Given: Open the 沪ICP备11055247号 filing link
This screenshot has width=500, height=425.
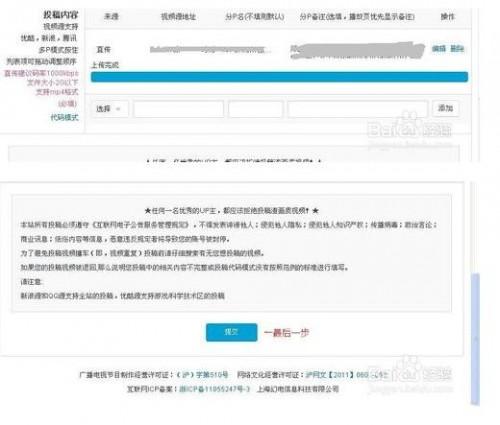Looking at the screenshot, I should [x=214, y=389].
